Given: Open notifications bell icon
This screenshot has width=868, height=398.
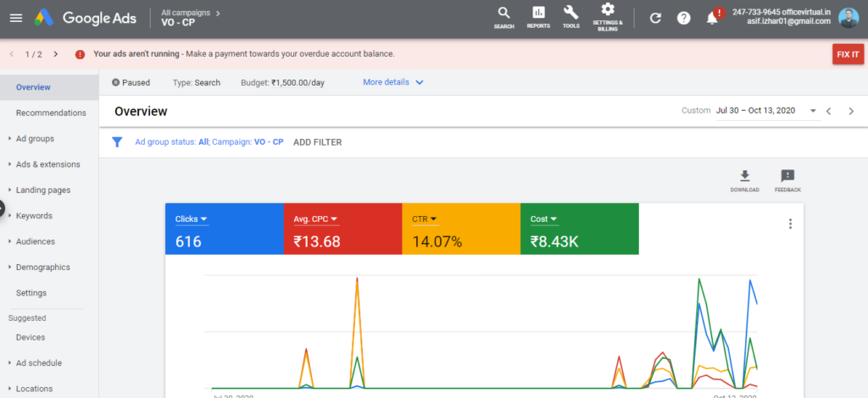Looking at the screenshot, I should click(712, 18).
